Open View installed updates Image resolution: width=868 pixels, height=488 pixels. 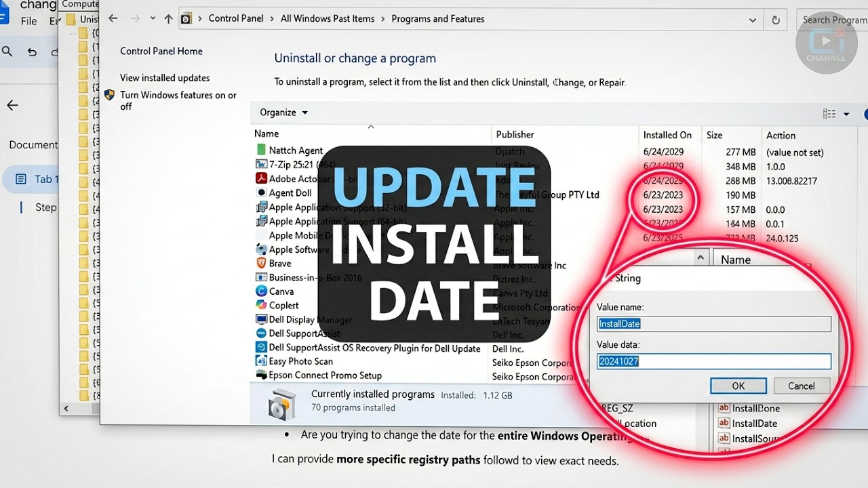165,78
